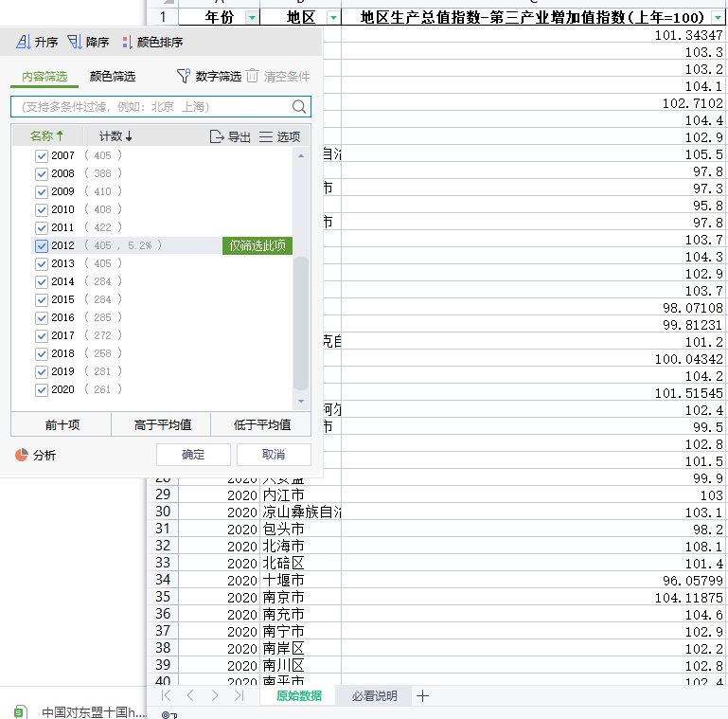Click the filter list scrollbar thumb
Screen dimensions: 728x719
click(301, 323)
